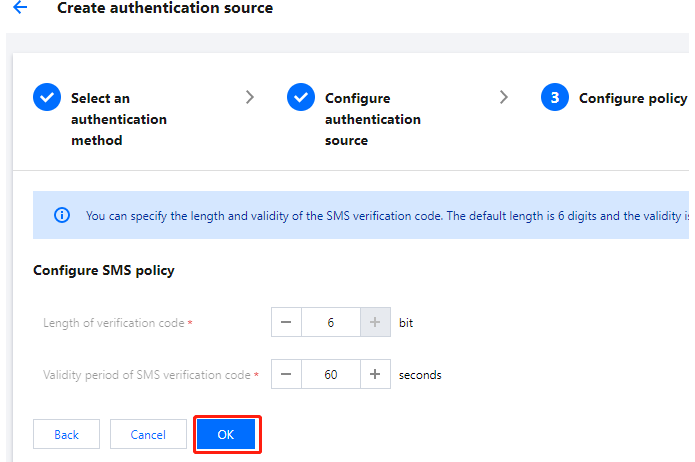Click the verification code length field
Screen dimensions: 695x462
[331, 322]
